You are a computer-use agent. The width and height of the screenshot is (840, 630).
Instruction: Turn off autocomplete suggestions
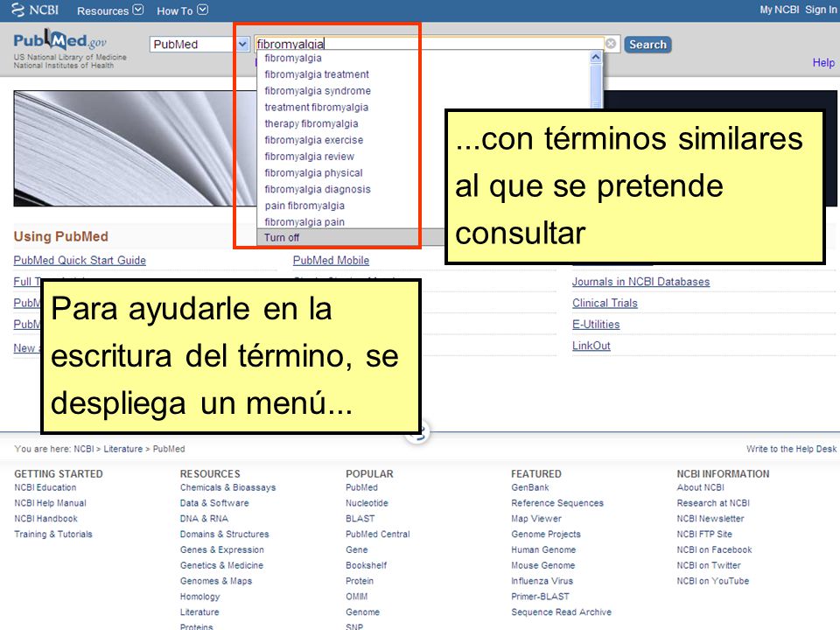click(x=282, y=237)
